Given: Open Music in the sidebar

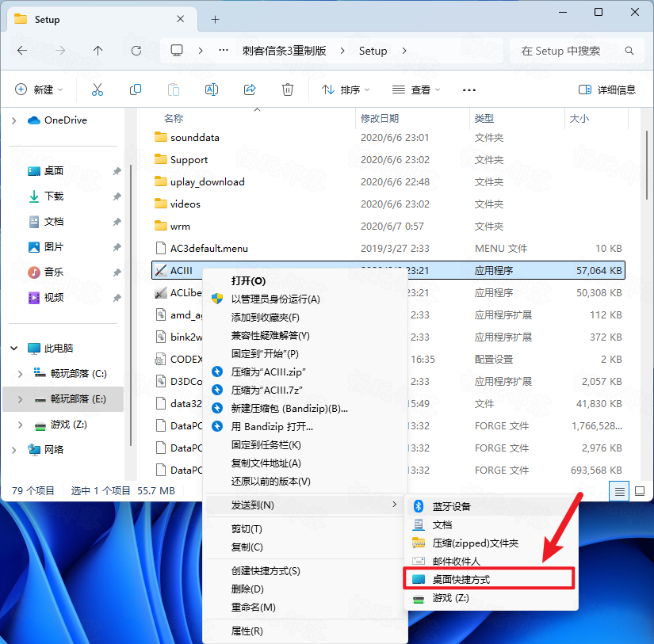Looking at the screenshot, I should click(x=54, y=272).
